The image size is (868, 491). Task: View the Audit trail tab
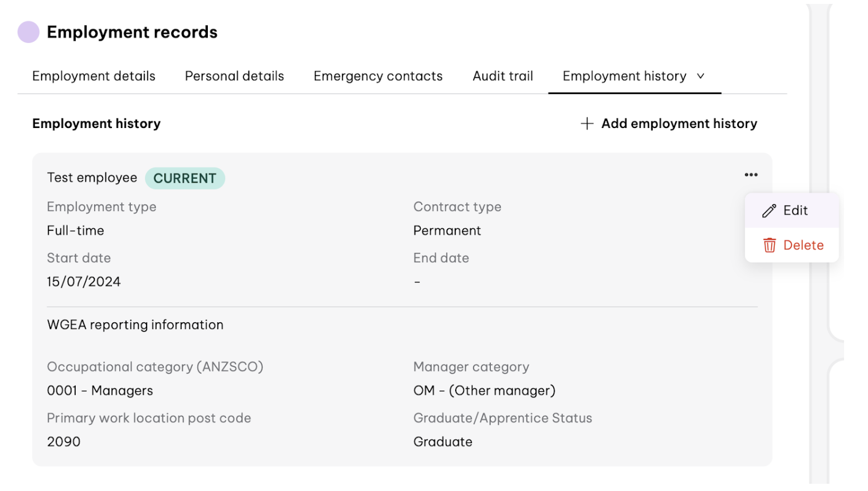[503, 76]
